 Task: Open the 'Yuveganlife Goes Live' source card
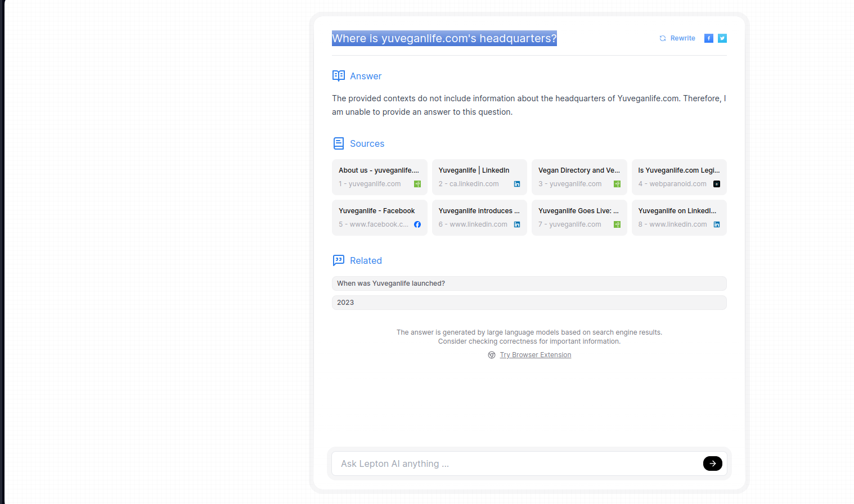[x=579, y=218]
